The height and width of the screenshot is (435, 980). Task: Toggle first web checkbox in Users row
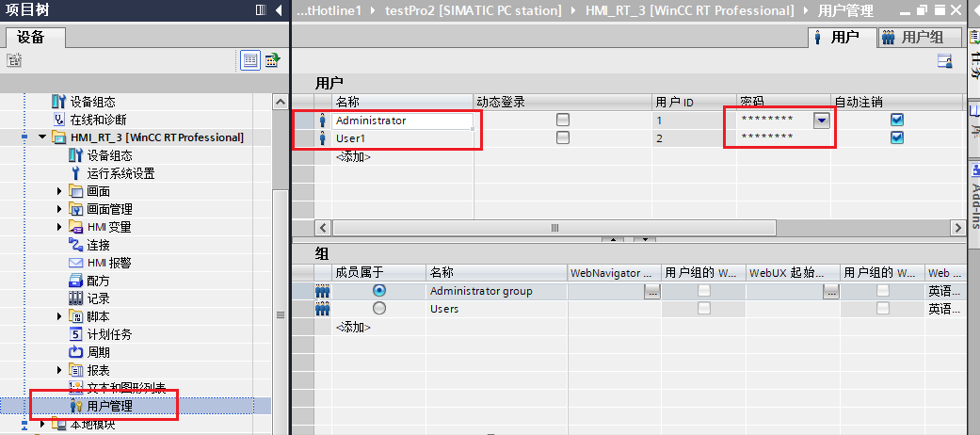coord(704,308)
